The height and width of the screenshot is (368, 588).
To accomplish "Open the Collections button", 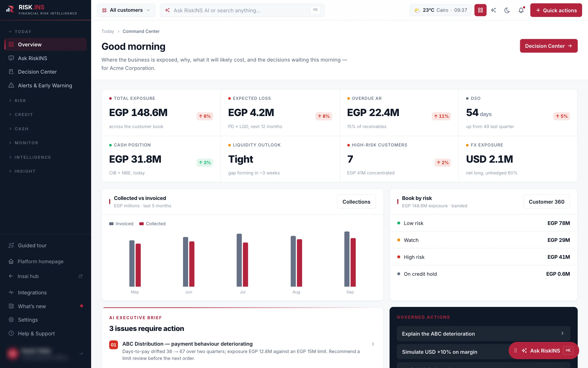I will pos(356,202).
